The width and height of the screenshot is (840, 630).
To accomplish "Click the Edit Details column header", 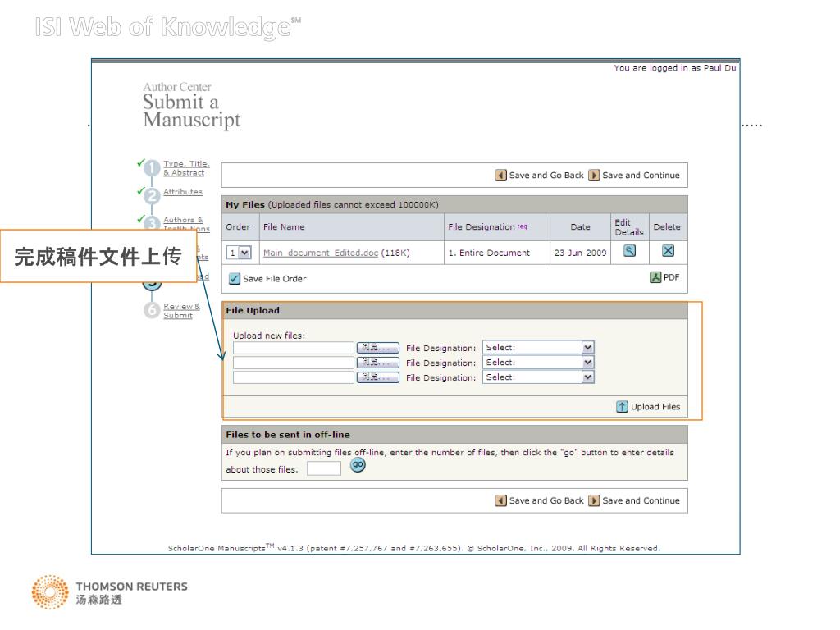I will click(629, 227).
